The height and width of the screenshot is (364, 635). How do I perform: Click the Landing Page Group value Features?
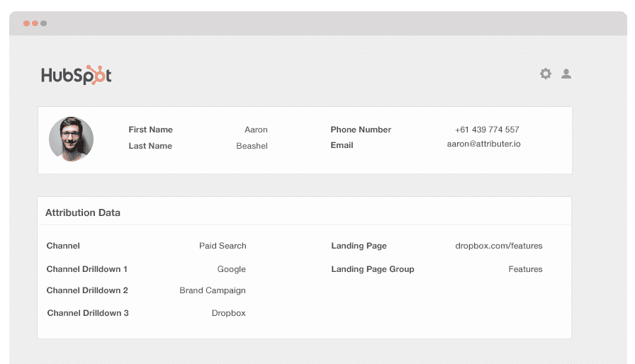525,269
